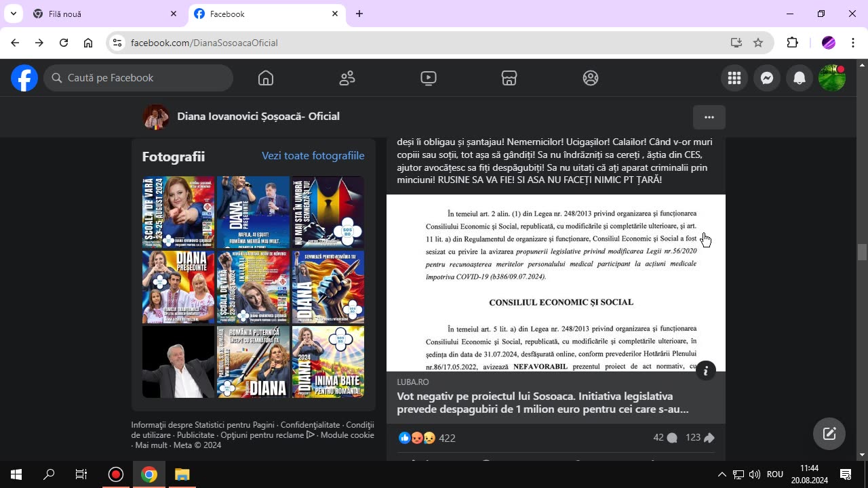Viewport: 868px width, 488px height.
Task: Click the page vertical scrollbar thumb
Action: click(862, 252)
